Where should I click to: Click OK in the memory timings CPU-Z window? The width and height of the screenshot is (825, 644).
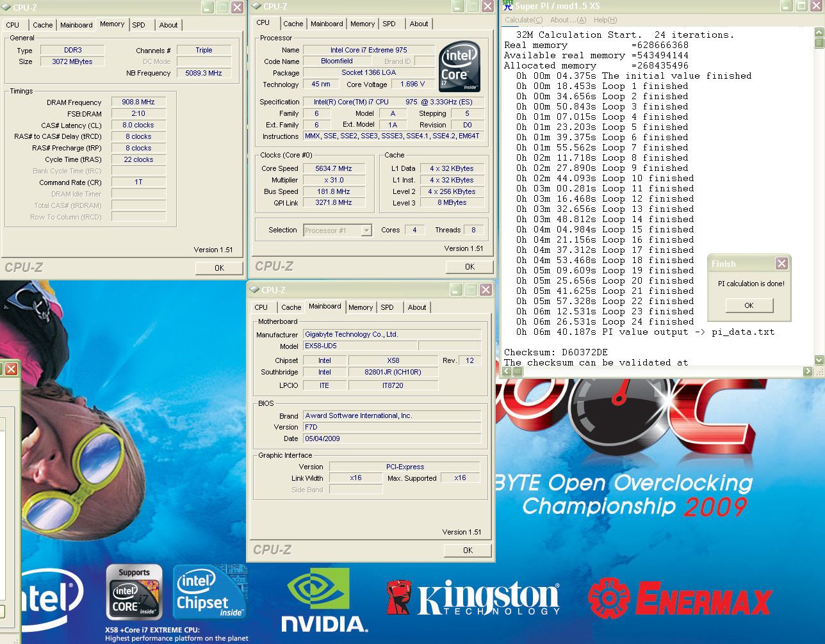219,268
